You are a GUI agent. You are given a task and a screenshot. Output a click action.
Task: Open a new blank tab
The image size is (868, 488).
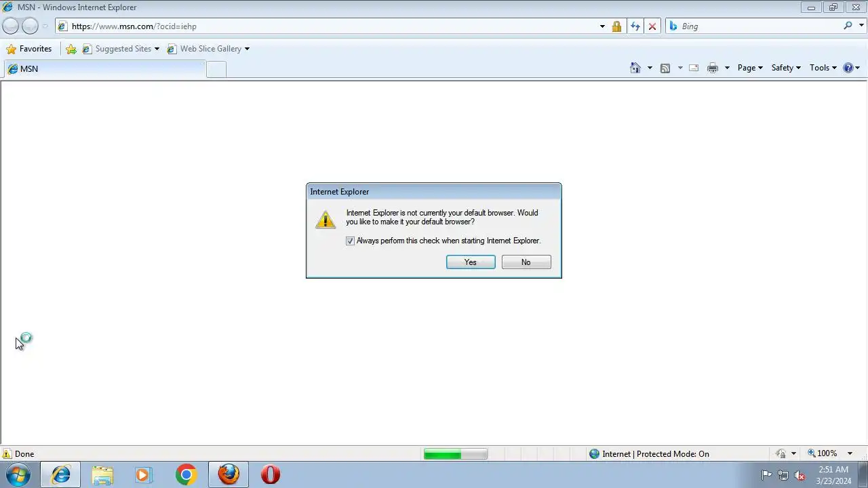[216, 69]
